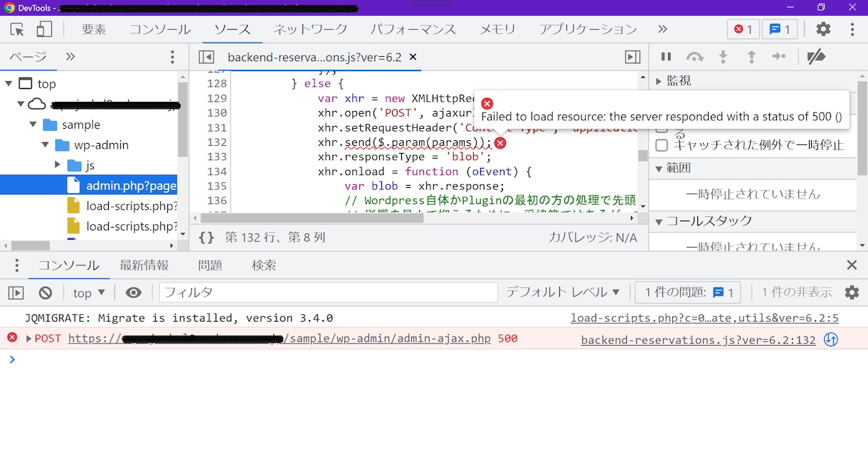Expand the js folder

coord(58,165)
